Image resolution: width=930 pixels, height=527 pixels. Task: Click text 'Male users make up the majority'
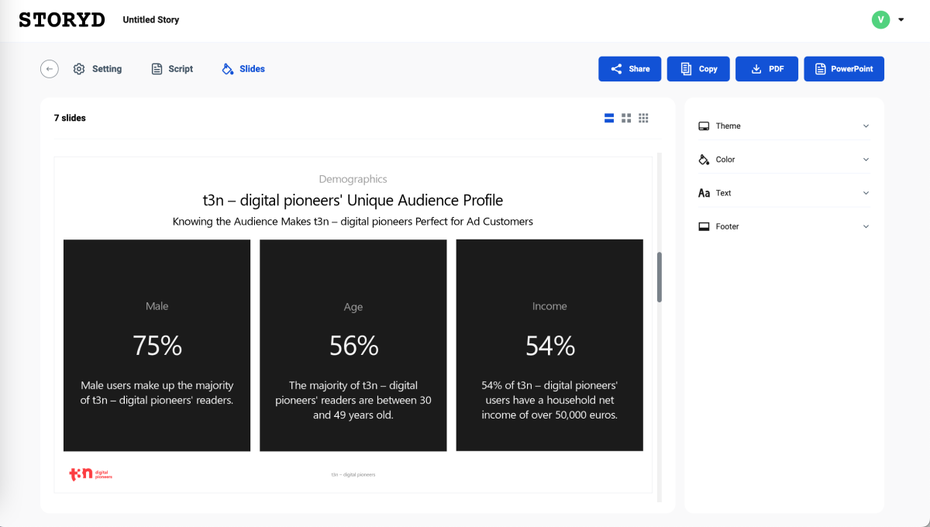(157, 385)
